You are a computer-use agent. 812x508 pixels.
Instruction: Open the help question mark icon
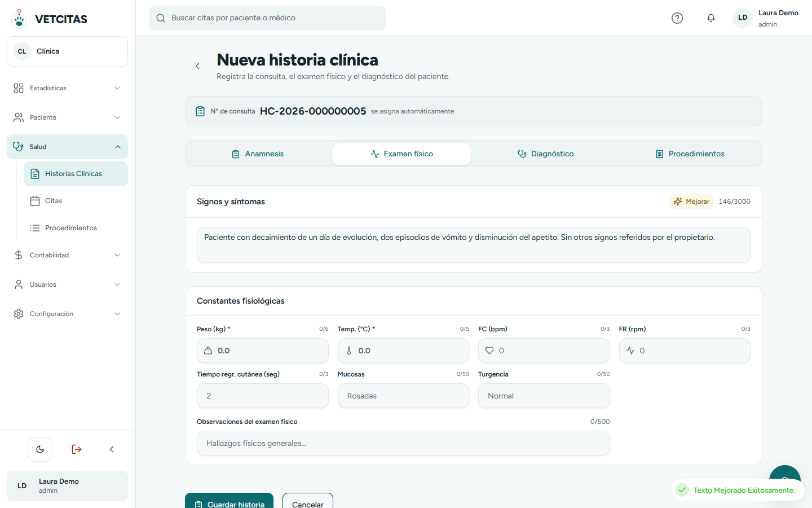pyautogui.click(x=677, y=18)
